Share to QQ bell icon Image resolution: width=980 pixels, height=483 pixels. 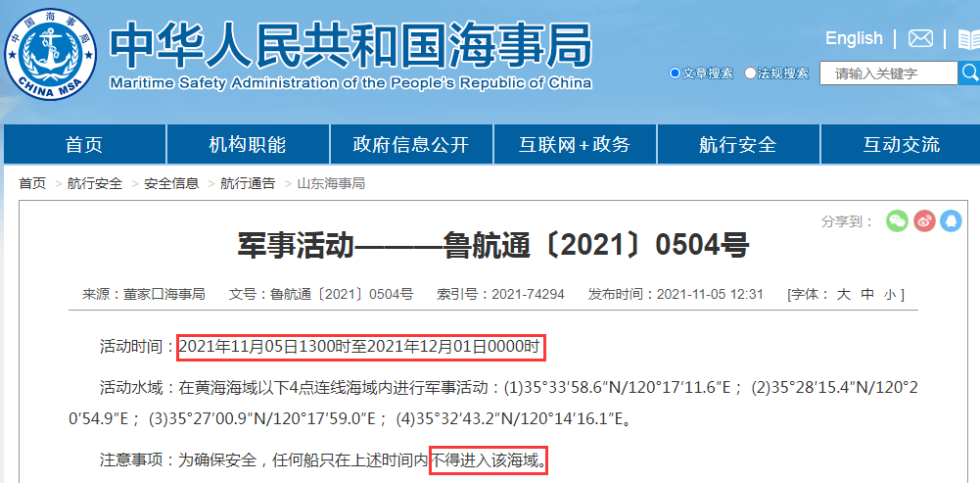coord(952,220)
